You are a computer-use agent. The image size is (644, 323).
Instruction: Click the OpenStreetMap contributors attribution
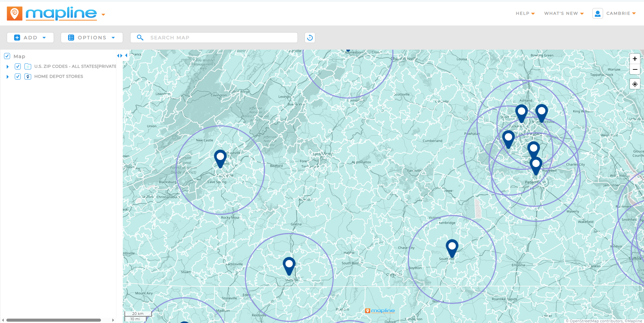point(594,321)
